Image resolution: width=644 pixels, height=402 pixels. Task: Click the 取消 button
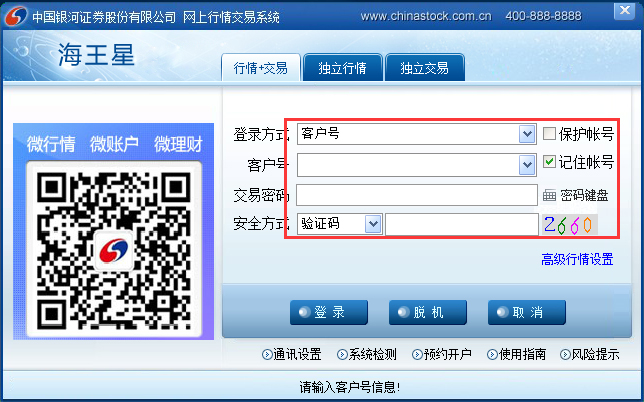click(527, 312)
